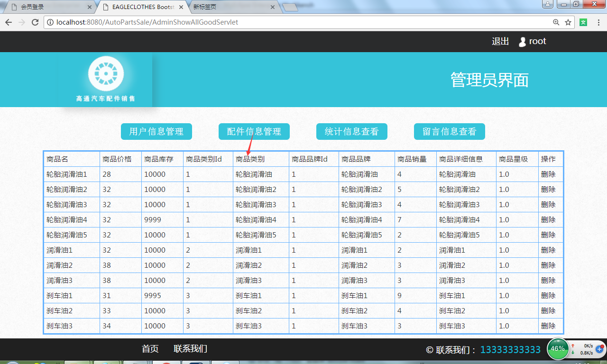Click phone number 13333333333
The width and height of the screenshot is (607, 364).
[510, 350]
